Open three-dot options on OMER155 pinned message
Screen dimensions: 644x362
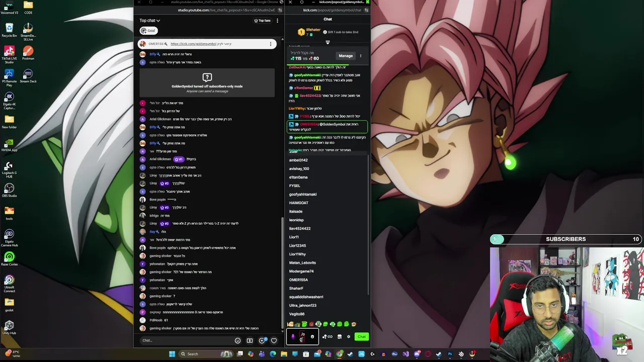(271, 44)
